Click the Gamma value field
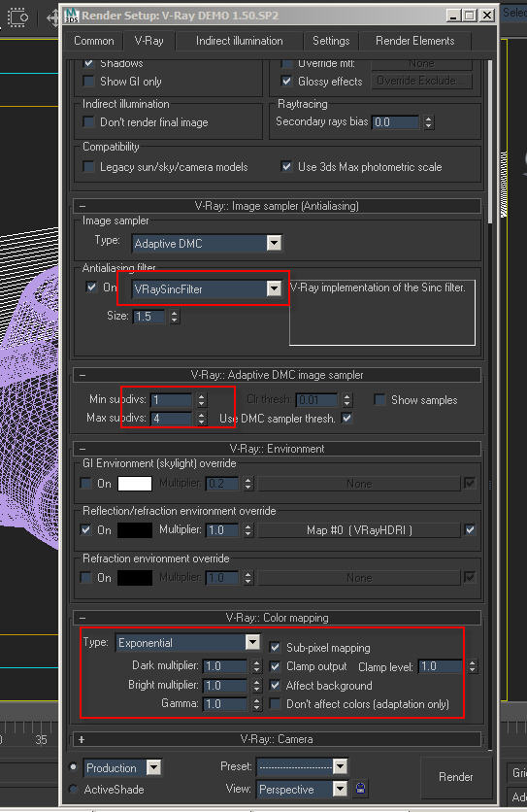527x812 pixels. click(225, 704)
